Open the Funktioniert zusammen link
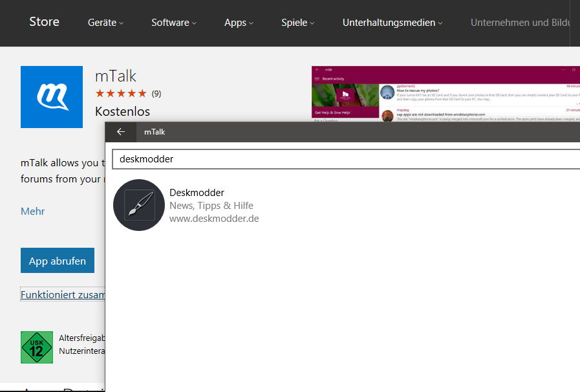This screenshot has width=580, height=392. (x=63, y=295)
